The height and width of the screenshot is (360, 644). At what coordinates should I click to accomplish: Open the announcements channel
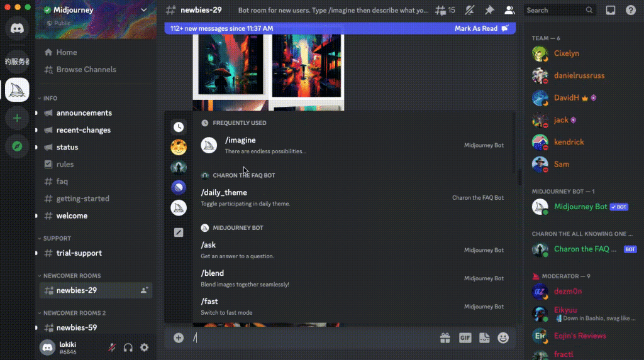[x=96, y=113]
